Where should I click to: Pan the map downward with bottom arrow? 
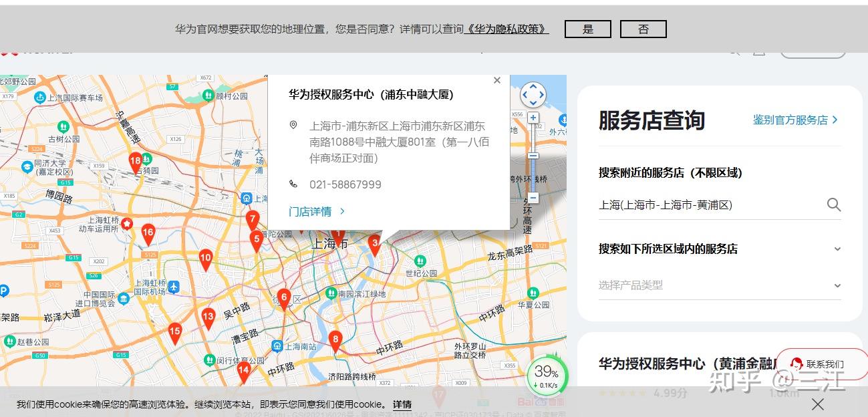click(x=533, y=104)
